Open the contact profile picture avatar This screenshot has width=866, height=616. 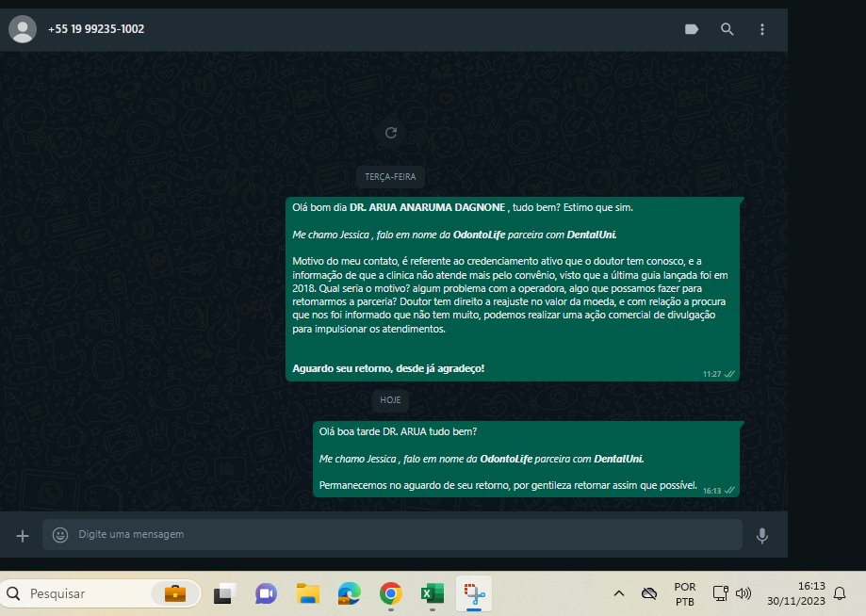click(23, 29)
